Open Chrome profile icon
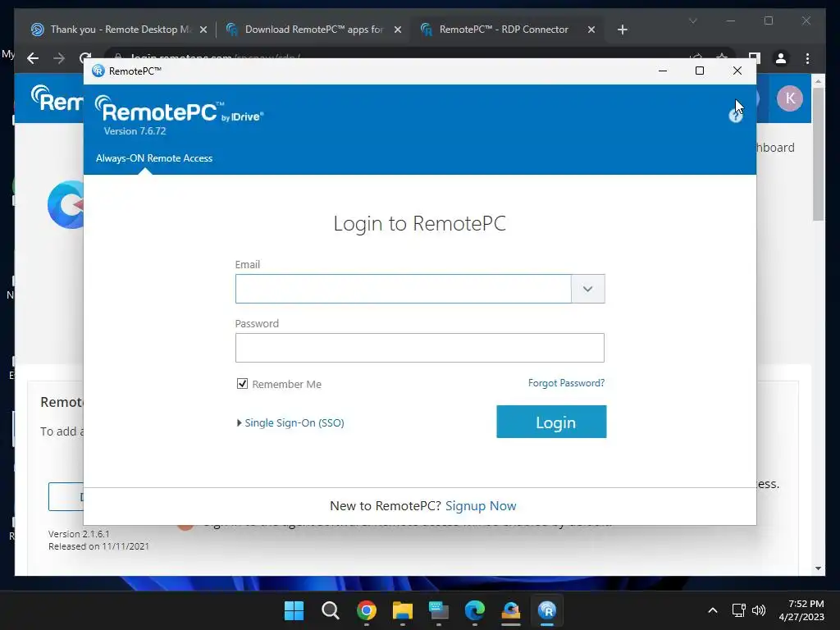This screenshot has height=630, width=840. (781, 58)
